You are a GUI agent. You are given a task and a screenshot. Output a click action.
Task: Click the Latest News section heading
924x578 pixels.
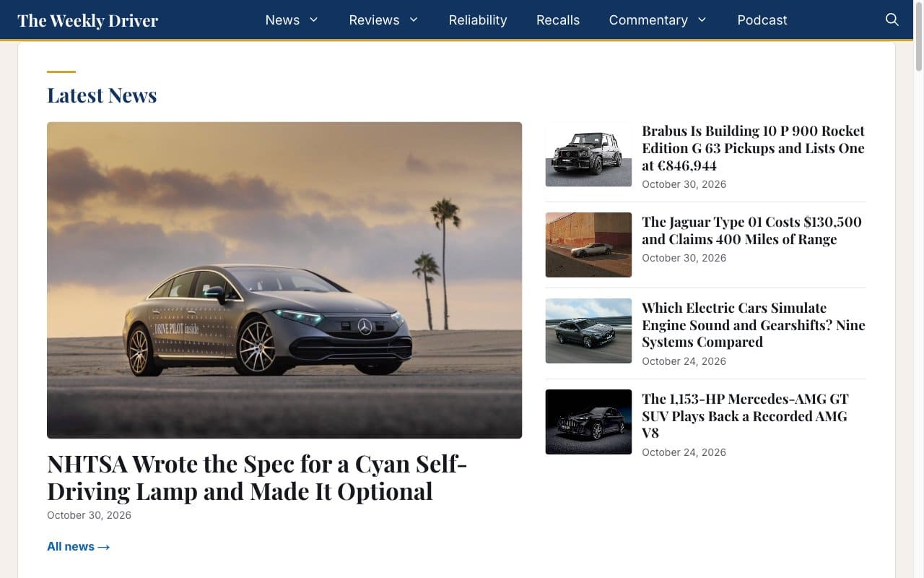pyautogui.click(x=102, y=95)
